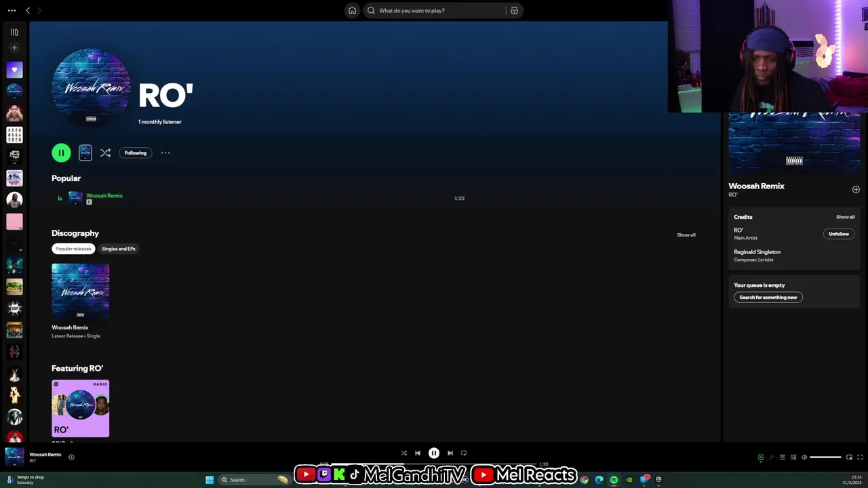Open the NVIDIA app on the taskbar
The width and height of the screenshot is (868, 488).
629,480
